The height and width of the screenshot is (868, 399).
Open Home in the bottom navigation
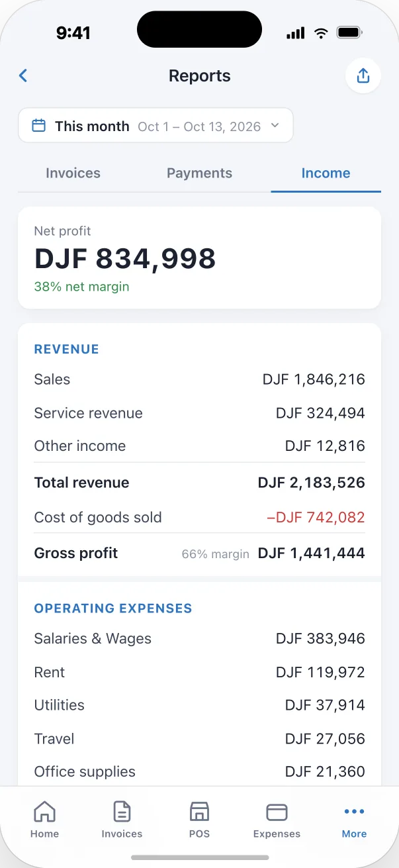tap(44, 820)
